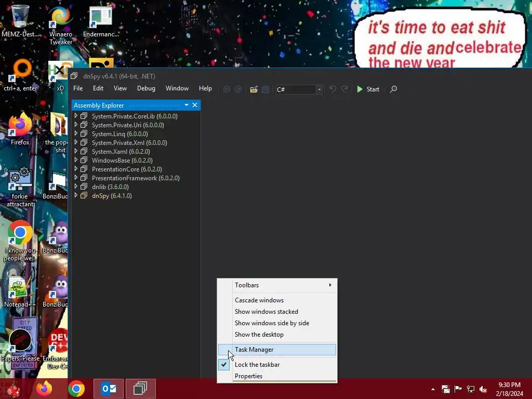
Task: Select the dnlib (3.6.0.0) assembly
Action: [110, 187]
